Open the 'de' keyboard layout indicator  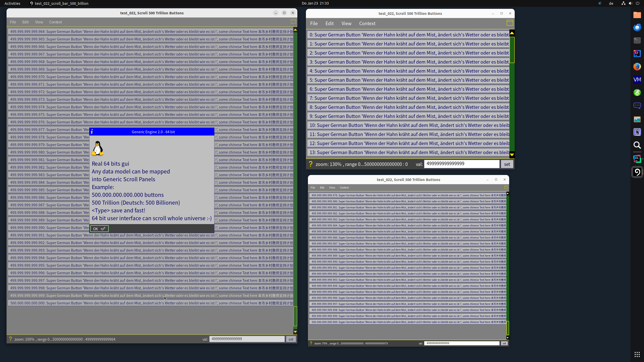611,3
